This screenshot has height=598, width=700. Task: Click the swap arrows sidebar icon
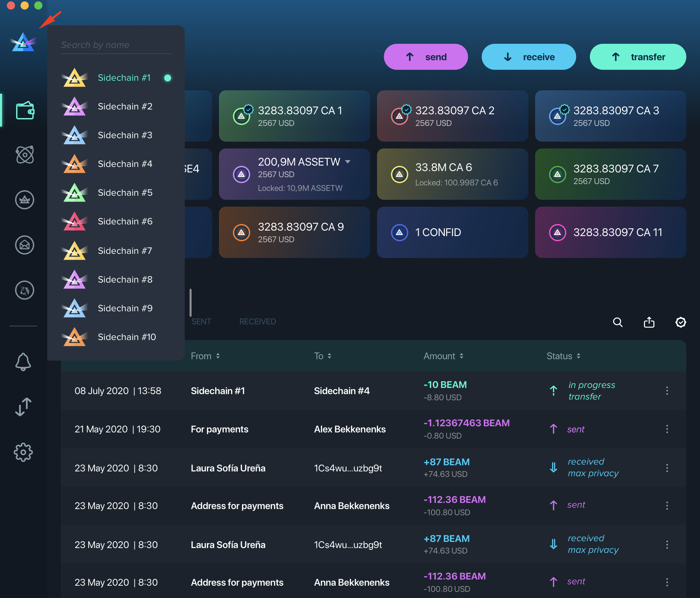click(23, 407)
